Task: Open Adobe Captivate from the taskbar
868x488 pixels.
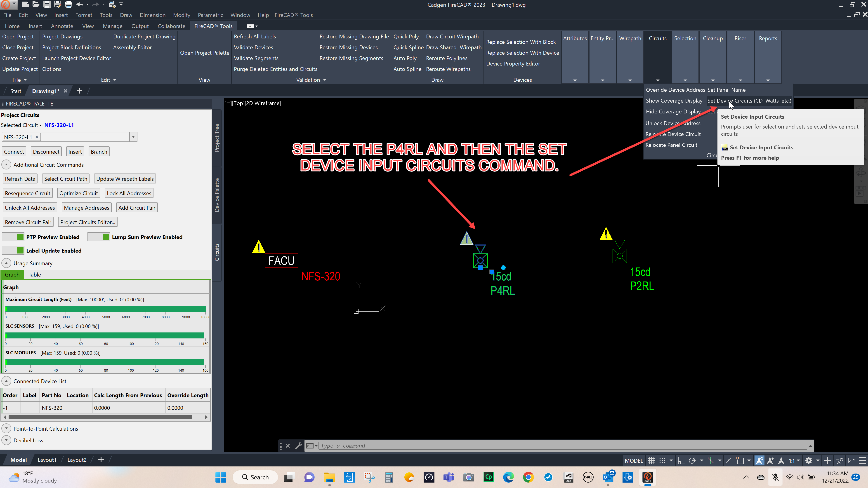Action: coord(488,477)
